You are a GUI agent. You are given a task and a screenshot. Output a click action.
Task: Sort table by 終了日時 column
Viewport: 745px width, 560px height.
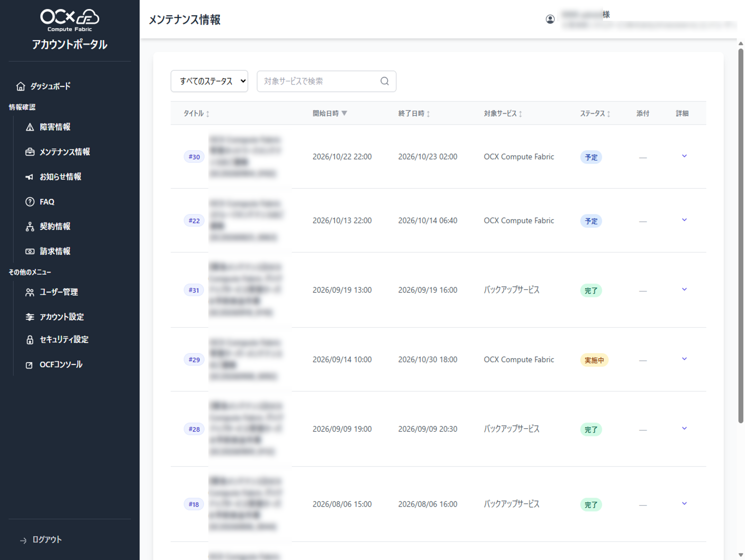414,113
